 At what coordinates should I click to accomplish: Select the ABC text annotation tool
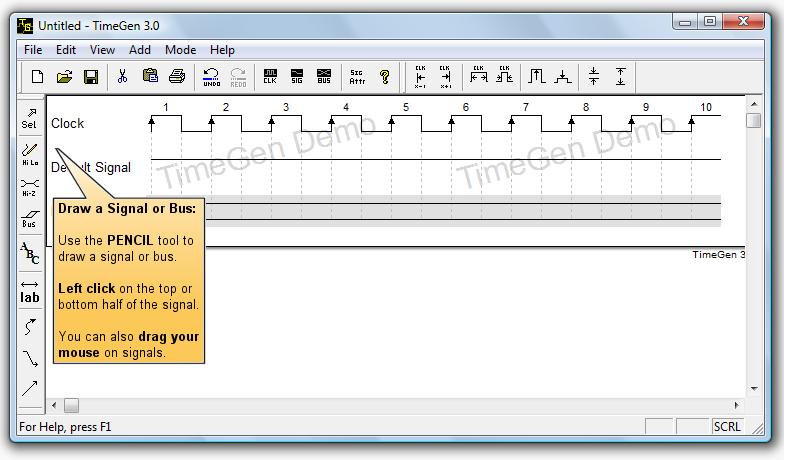pos(30,254)
